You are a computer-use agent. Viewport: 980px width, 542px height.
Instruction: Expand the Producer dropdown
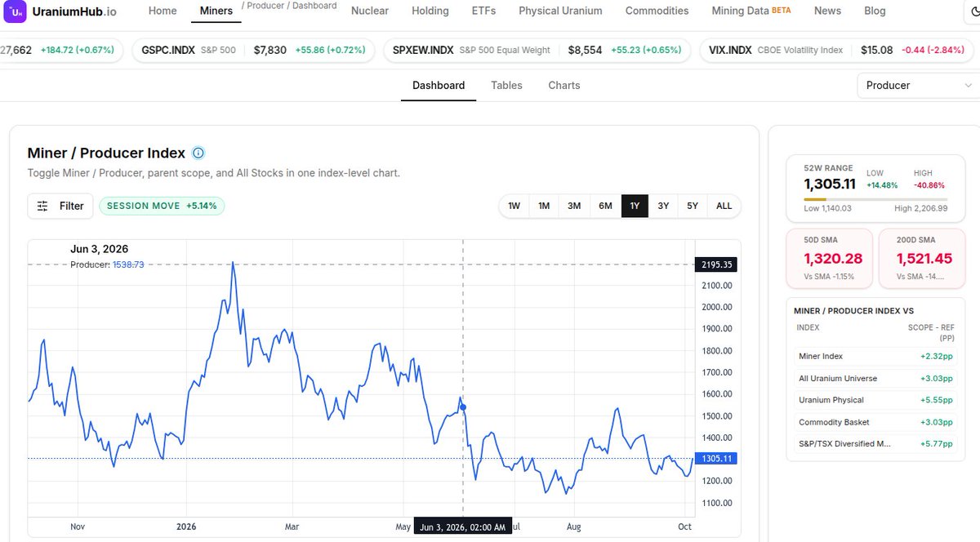coord(918,85)
